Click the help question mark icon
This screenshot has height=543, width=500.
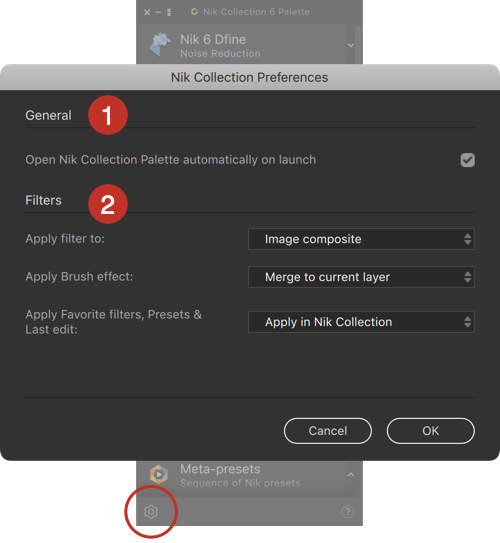click(347, 511)
